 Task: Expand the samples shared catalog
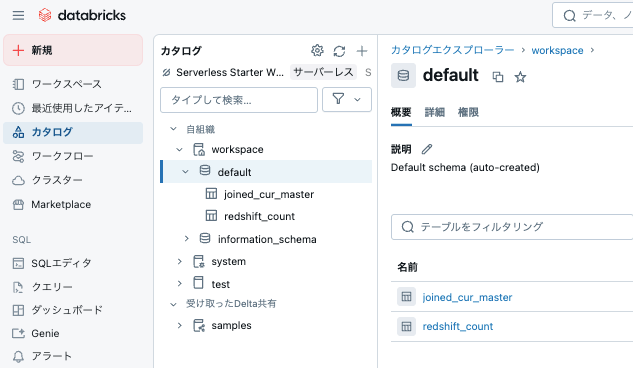pos(180,325)
